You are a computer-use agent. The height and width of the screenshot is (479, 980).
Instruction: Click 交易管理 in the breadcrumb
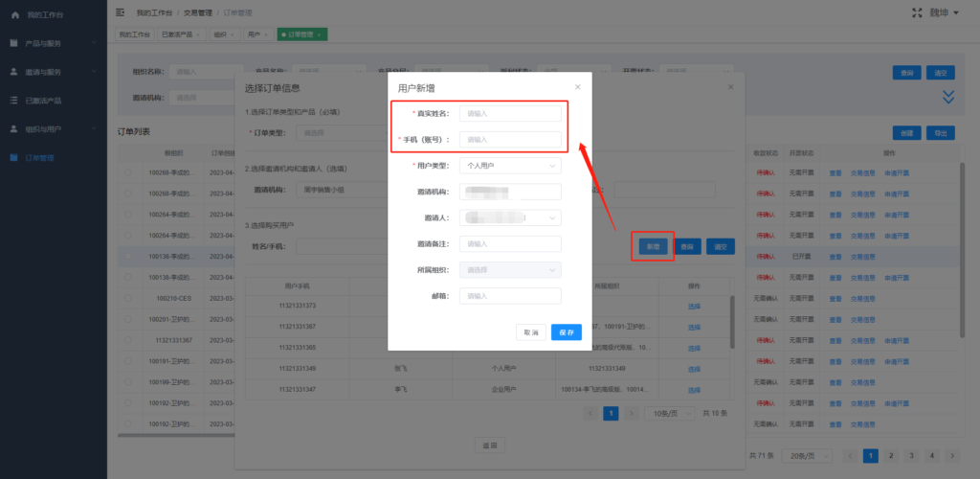(x=197, y=12)
